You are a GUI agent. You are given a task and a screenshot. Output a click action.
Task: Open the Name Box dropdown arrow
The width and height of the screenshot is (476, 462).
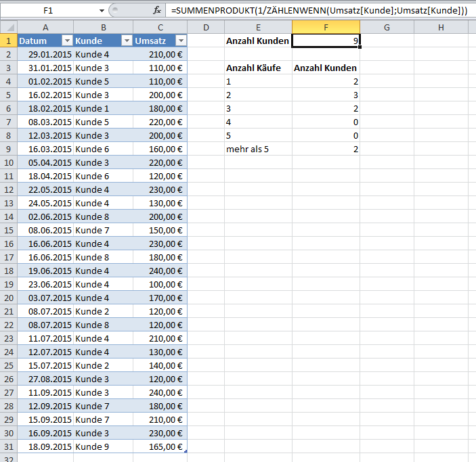click(102, 11)
